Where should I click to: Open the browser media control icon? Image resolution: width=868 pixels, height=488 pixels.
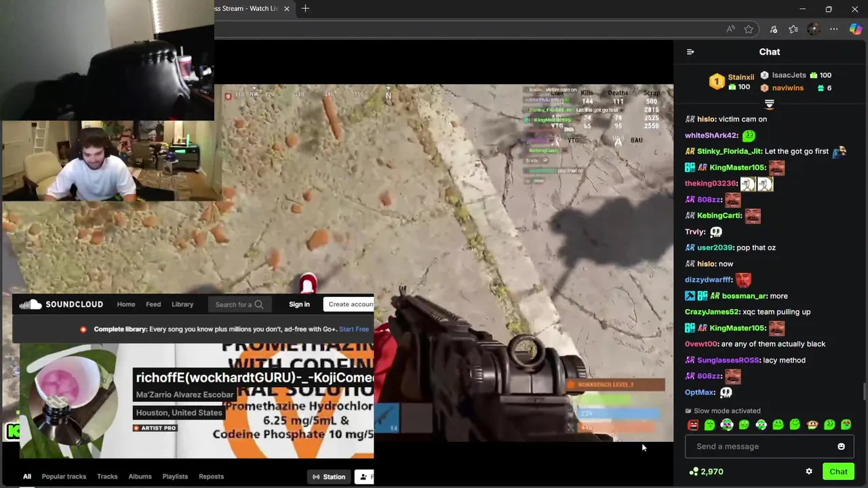(773, 29)
